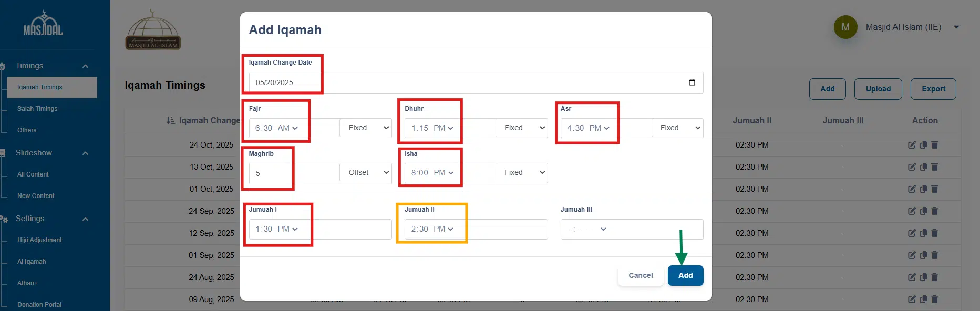980x311 pixels.
Task: Open the calendar picker for Iqamah Change Date
Action: (x=692, y=82)
